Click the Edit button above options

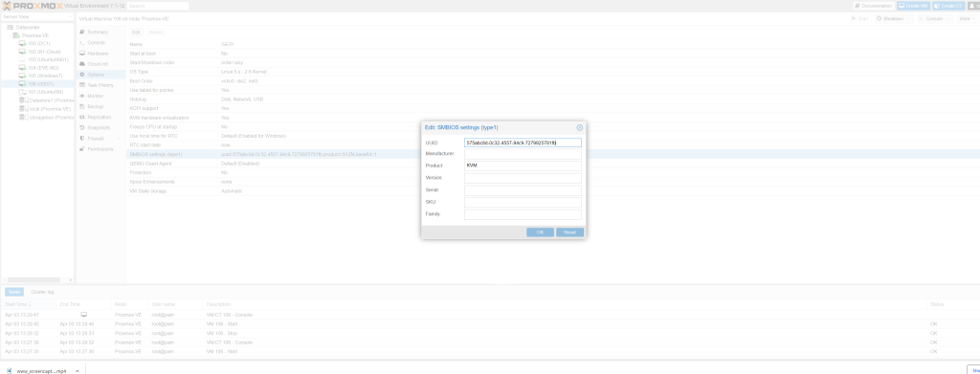(x=136, y=32)
